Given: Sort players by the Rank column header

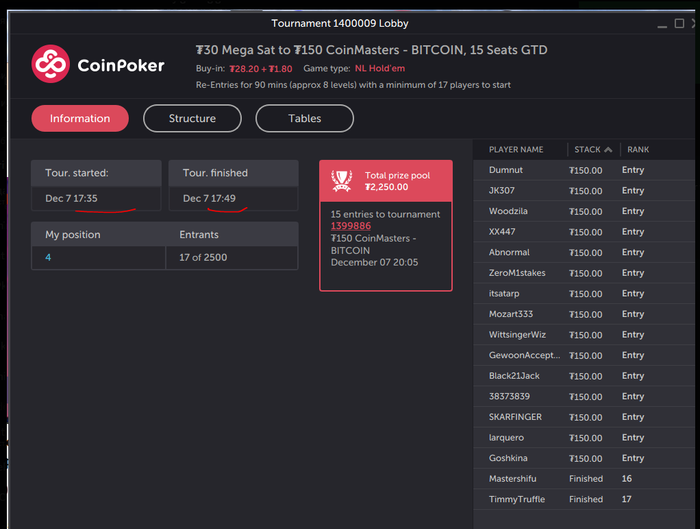Looking at the screenshot, I should (638, 150).
